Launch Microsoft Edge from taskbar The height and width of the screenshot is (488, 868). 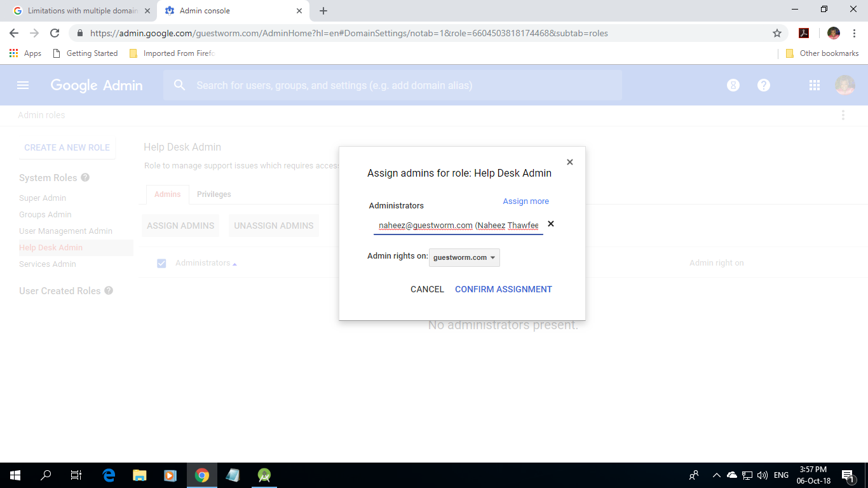coord(109,475)
